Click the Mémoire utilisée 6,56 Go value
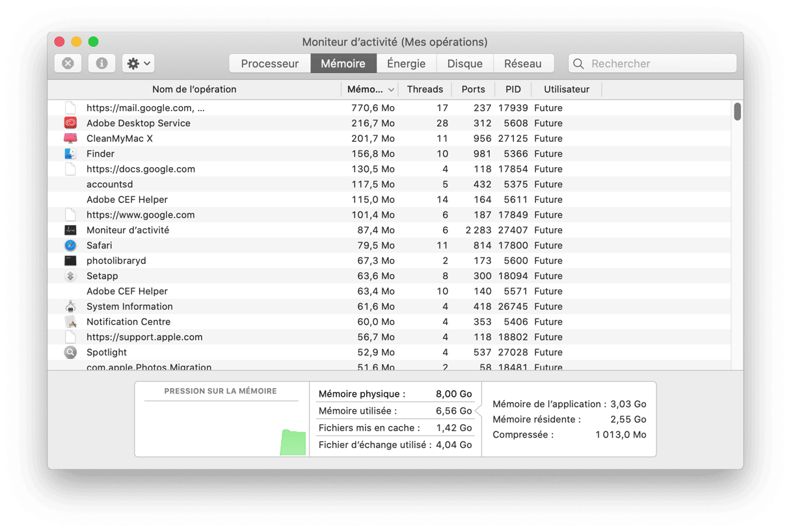The image size is (791, 532). click(454, 411)
